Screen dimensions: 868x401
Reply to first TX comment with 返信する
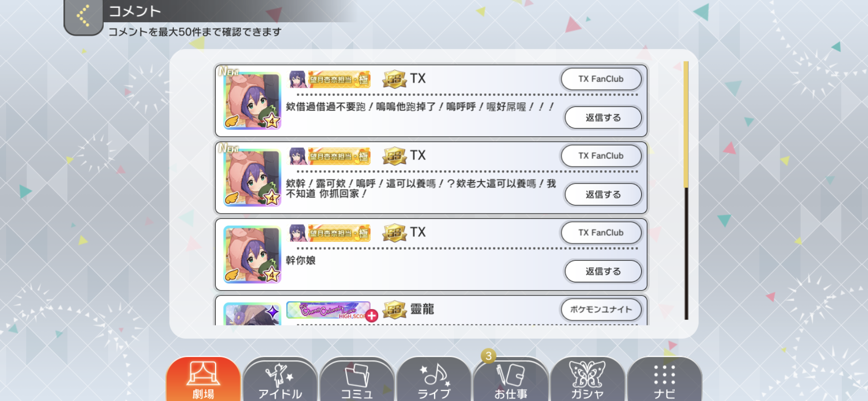point(603,118)
